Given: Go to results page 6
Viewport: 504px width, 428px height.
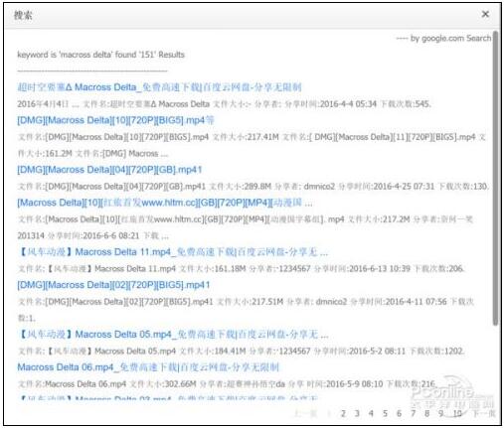Looking at the screenshot, I should 399,413.
